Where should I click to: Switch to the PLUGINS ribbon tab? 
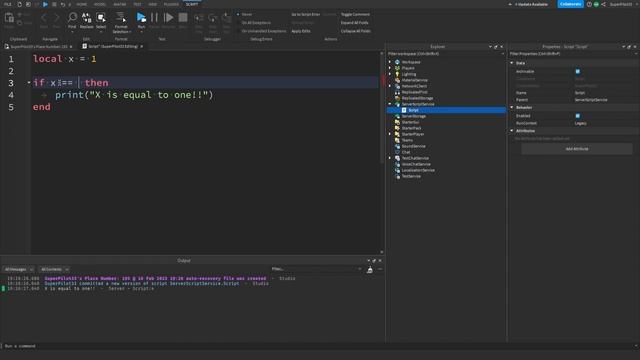171,4
